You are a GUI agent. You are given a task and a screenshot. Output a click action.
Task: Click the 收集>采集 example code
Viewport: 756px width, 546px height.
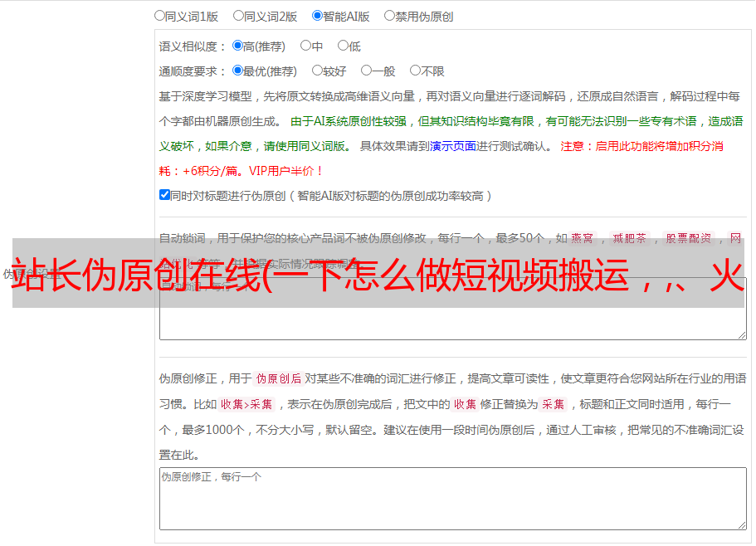point(246,404)
